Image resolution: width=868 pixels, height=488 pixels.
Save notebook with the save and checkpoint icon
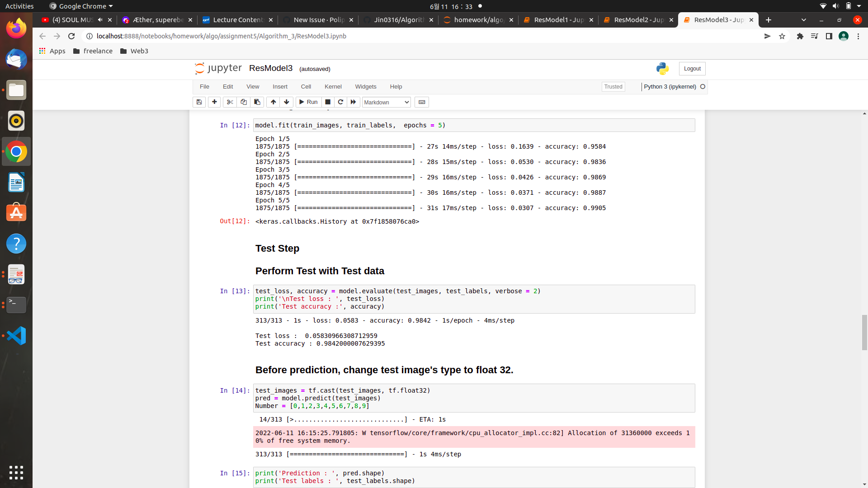click(199, 102)
